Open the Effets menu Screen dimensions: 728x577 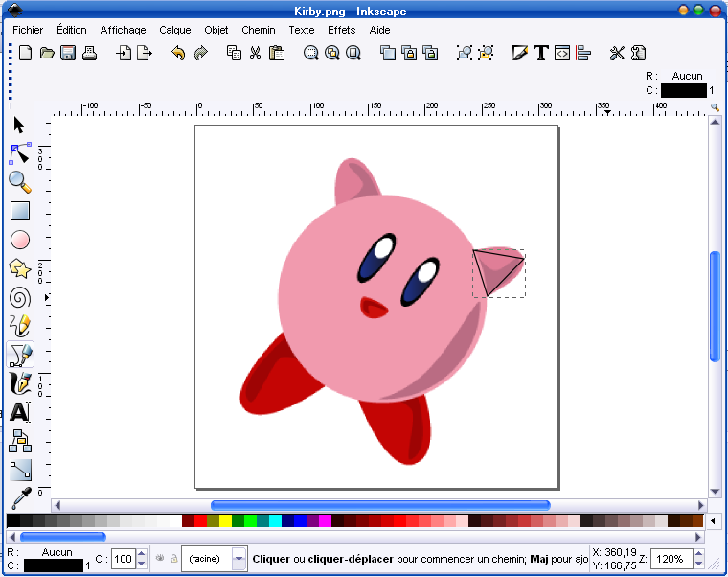[342, 30]
